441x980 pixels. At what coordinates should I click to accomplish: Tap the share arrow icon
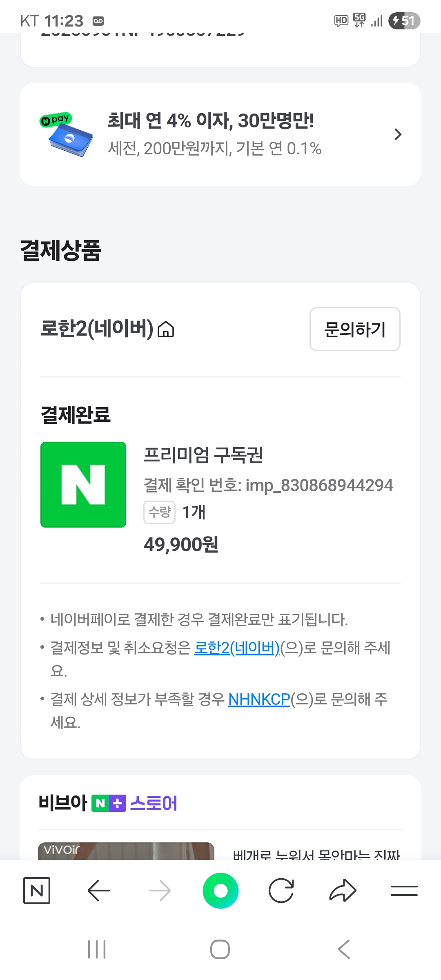coord(343,890)
